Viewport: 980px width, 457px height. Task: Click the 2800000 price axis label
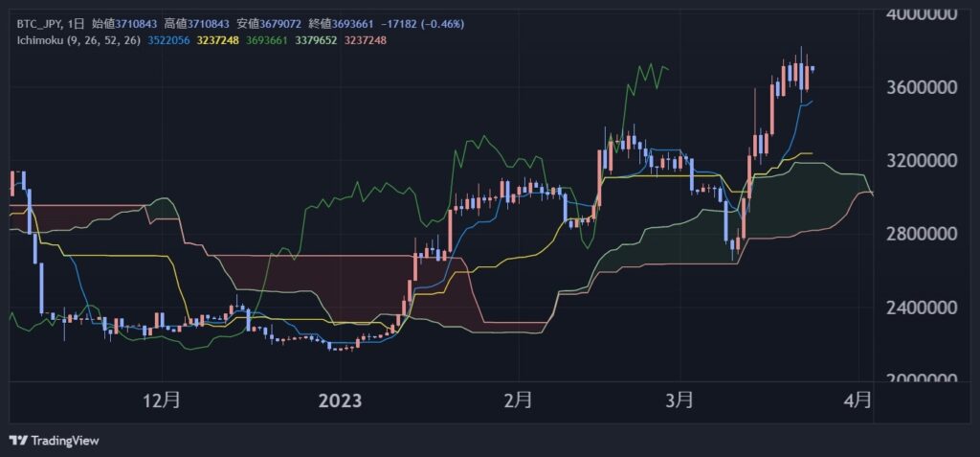[922, 234]
